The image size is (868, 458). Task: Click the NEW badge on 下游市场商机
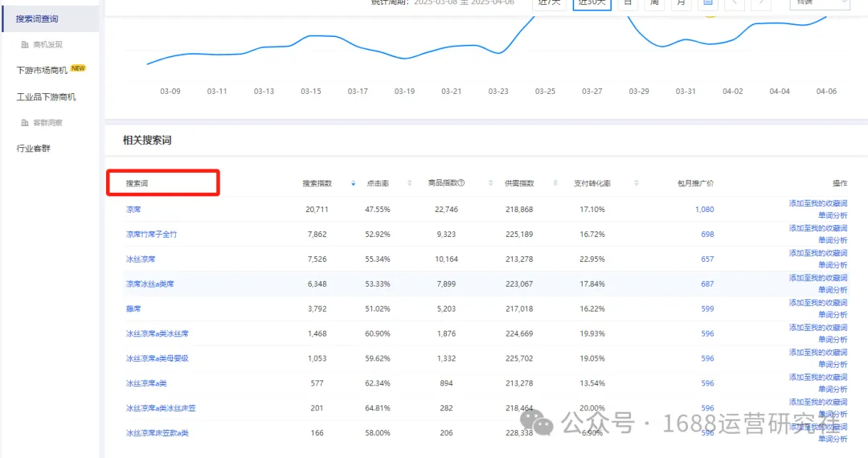(78, 68)
